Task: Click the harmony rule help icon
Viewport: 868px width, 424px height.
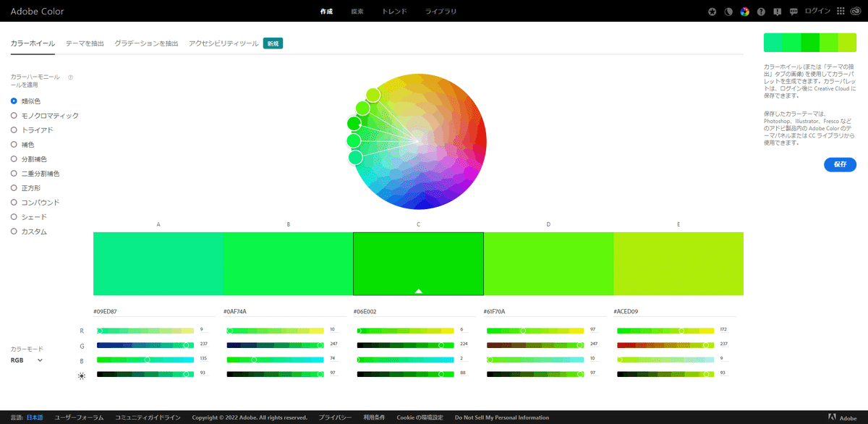Action: tap(70, 77)
